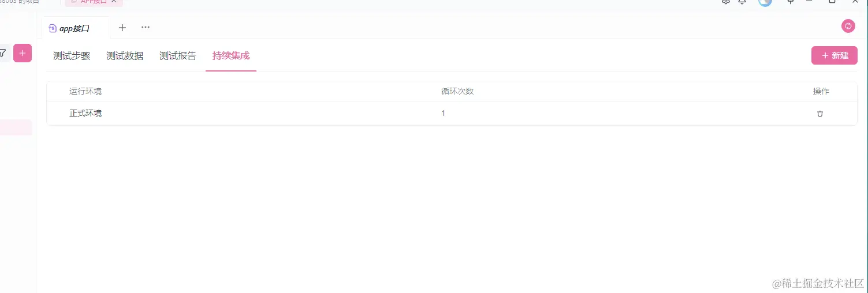The width and height of the screenshot is (868, 293).
Task: Open a new tab with plus icon beside app接口
Action: tap(122, 27)
